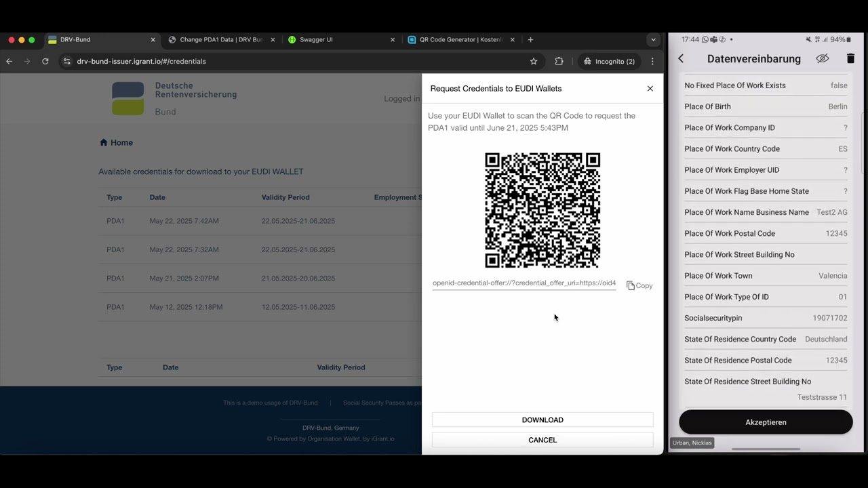Switch to QR Code Generator tab
Viewport: 868px width, 488px height.
462,40
